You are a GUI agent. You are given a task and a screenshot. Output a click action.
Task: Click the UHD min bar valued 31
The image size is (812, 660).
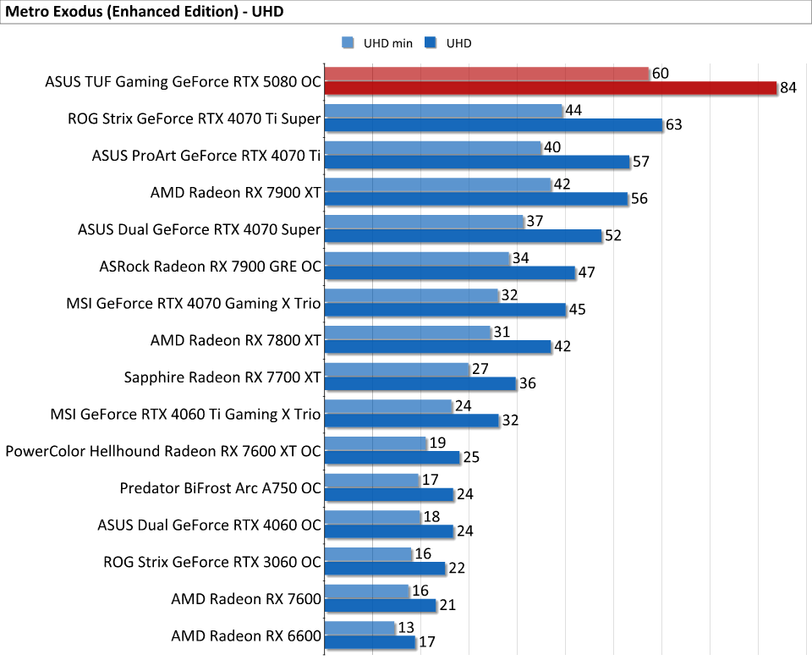pyautogui.click(x=408, y=333)
